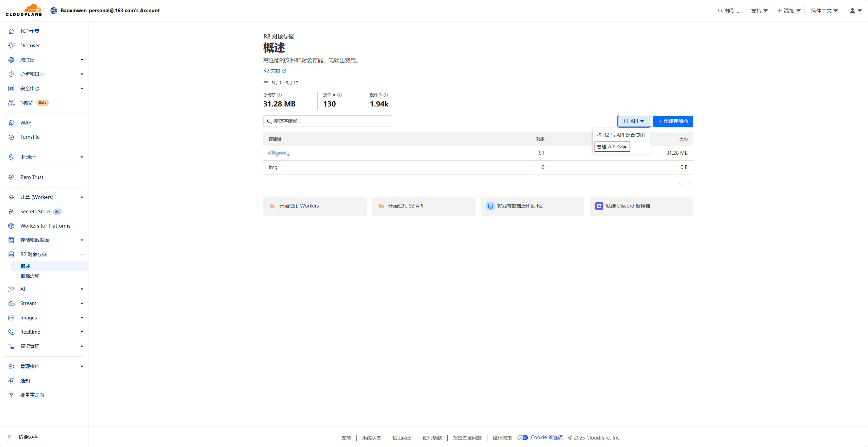Go to next page of buckets
The height and width of the screenshot is (447, 868).
[x=690, y=183]
